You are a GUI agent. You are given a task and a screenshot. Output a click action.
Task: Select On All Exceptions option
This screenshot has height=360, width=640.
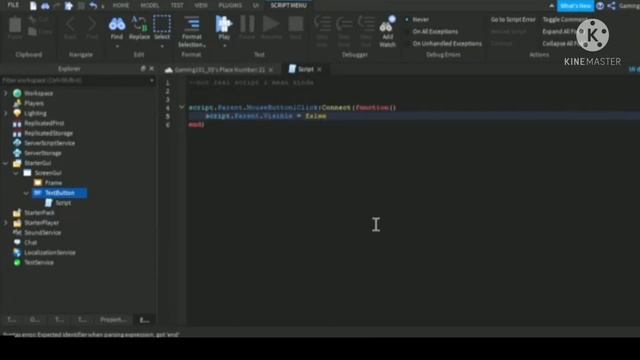[x=431, y=31]
